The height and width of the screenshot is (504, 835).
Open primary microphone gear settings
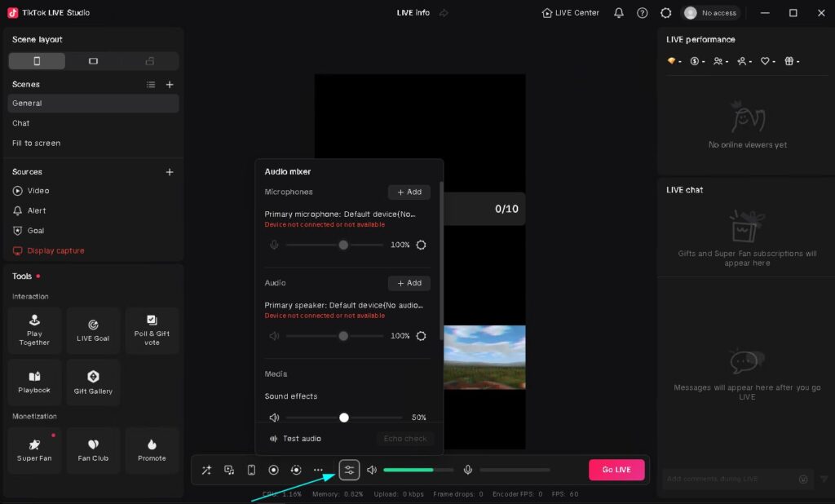(x=421, y=245)
